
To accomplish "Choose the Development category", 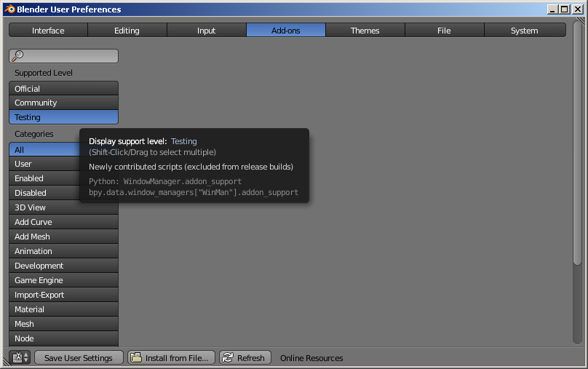I will click(63, 266).
